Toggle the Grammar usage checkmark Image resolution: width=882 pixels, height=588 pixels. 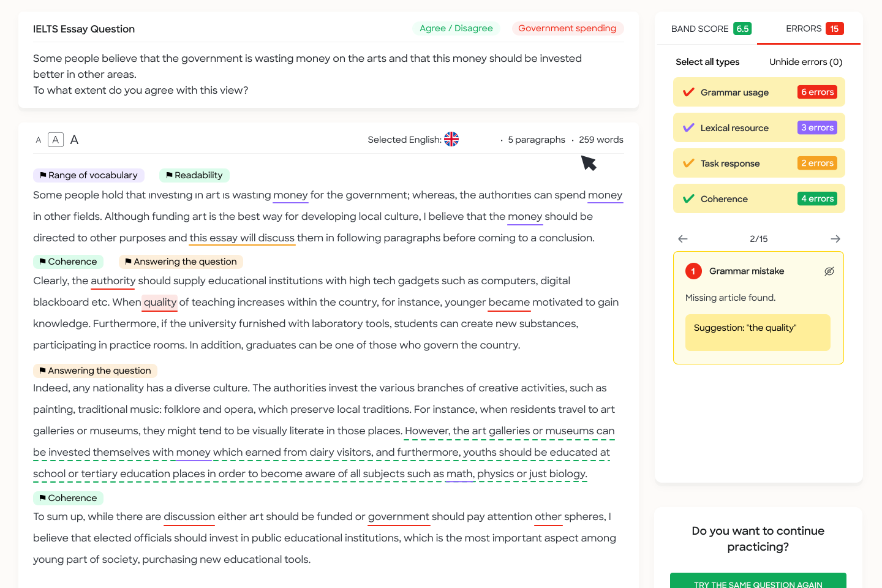click(688, 92)
